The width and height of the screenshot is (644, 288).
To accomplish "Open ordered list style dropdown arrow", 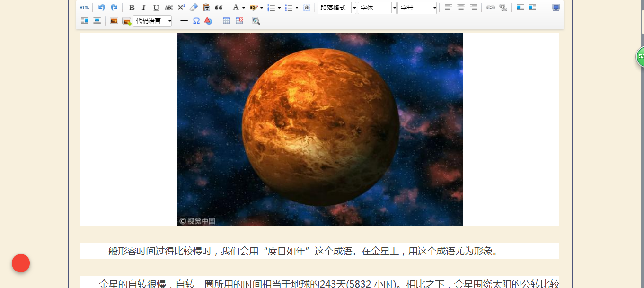I will [x=279, y=8].
